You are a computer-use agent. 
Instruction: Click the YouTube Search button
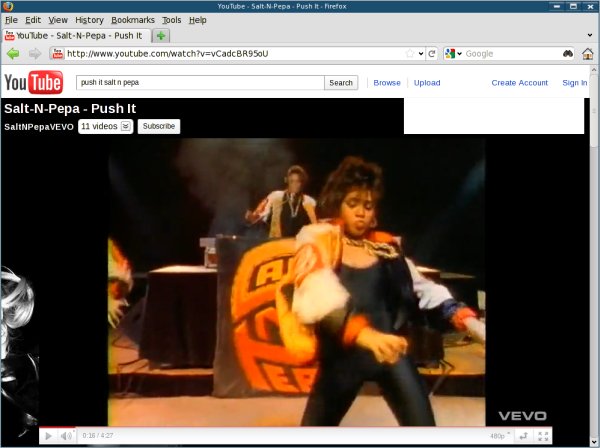coord(341,83)
